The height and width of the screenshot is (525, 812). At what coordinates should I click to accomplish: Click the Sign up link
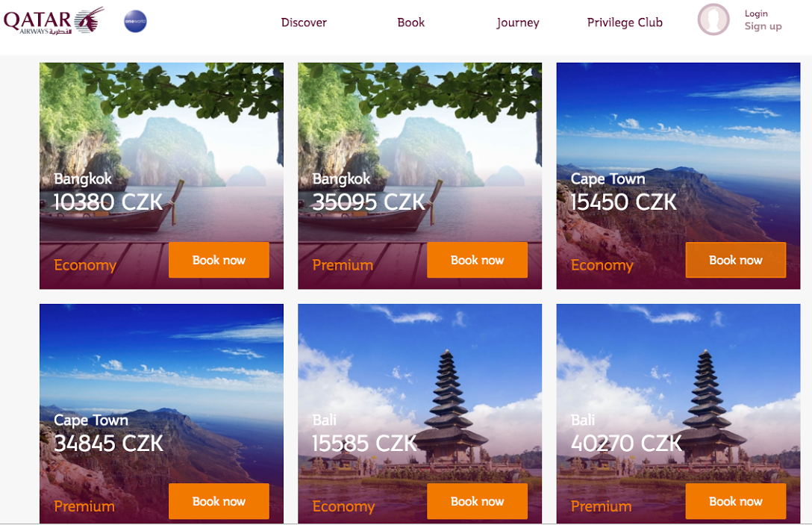click(763, 26)
